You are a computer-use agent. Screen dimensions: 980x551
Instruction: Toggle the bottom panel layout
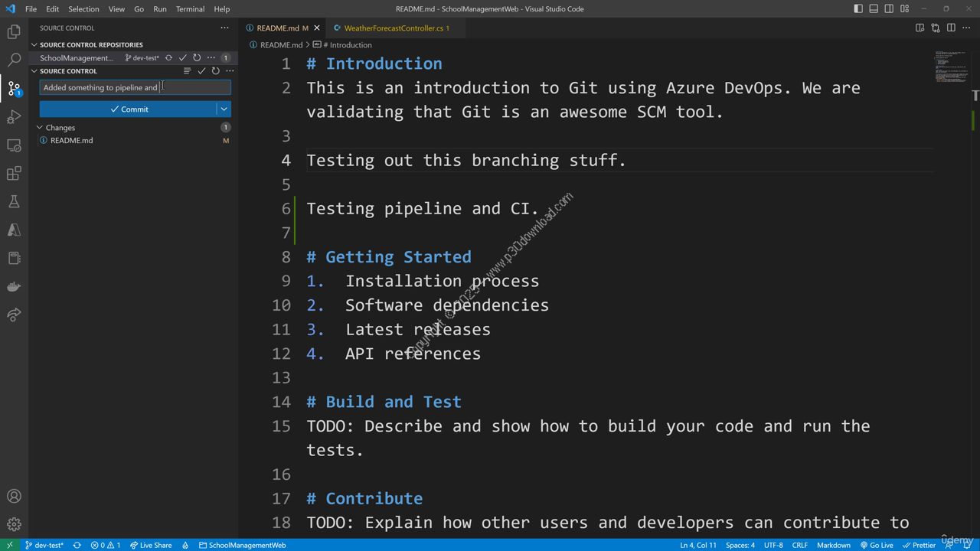point(874,8)
